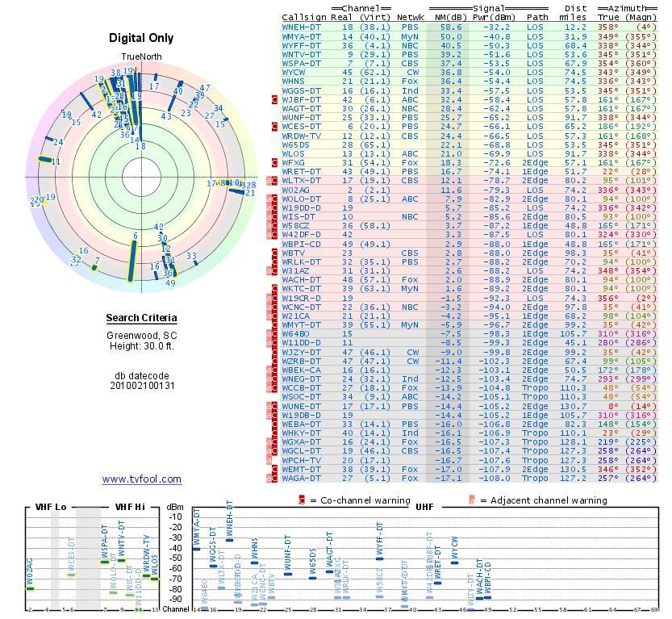Screen dimensions: 672x619
Task: Select WBPI-CD callsign in the table
Action: point(301,245)
